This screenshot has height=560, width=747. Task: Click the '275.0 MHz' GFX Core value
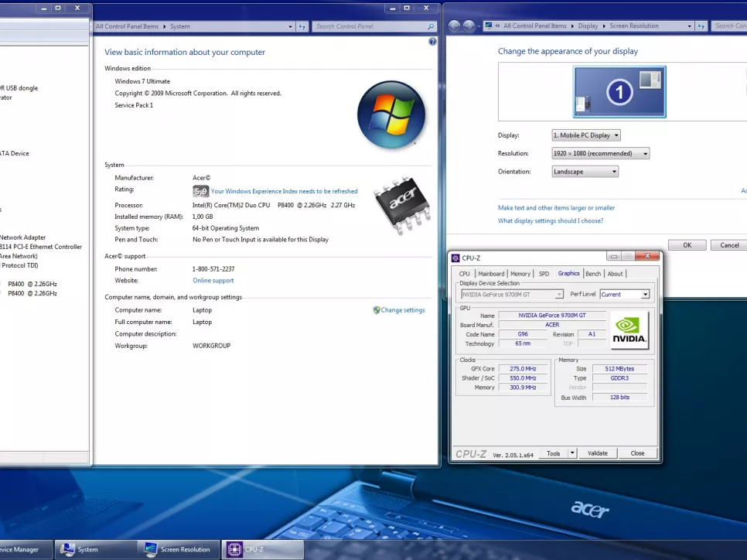(523, 369)
